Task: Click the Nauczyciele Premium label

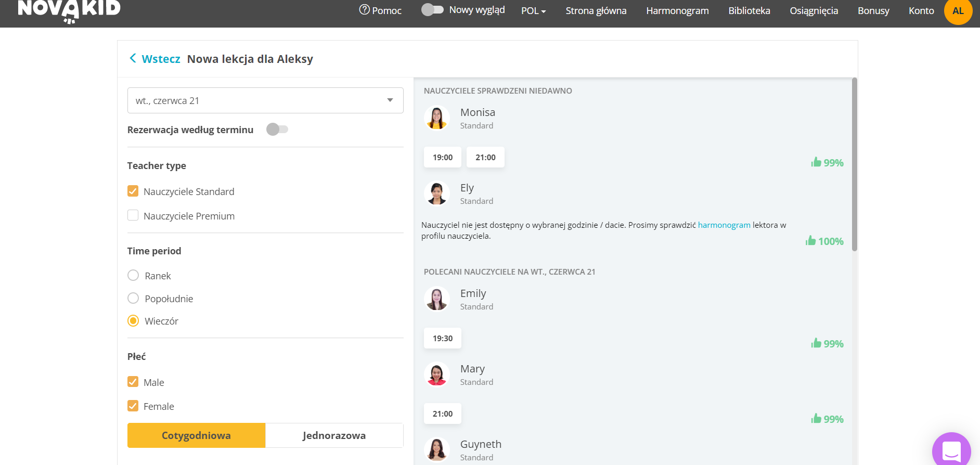Action: (x=189, y=216)
